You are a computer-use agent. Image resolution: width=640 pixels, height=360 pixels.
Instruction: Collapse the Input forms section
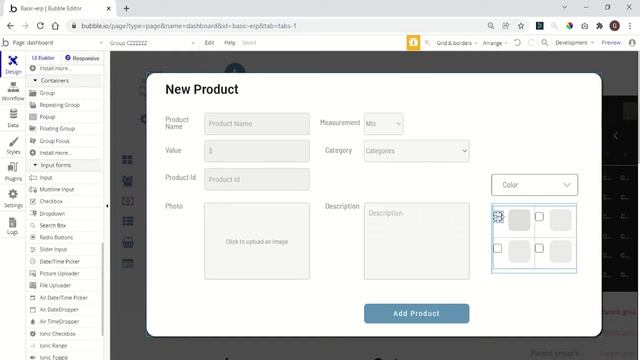pyautogui.click(x=35, y=165)
